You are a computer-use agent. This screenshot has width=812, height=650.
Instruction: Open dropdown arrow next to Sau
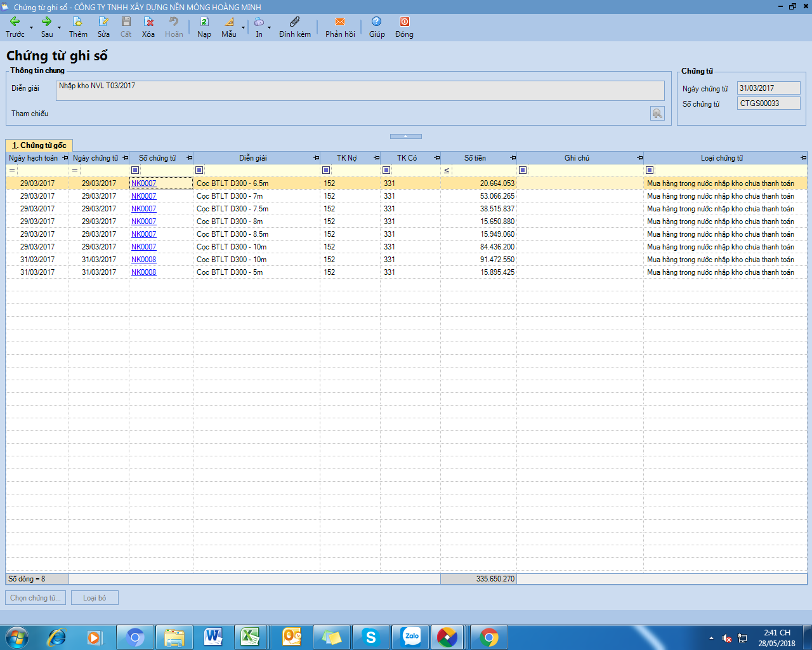pos(59,27)
